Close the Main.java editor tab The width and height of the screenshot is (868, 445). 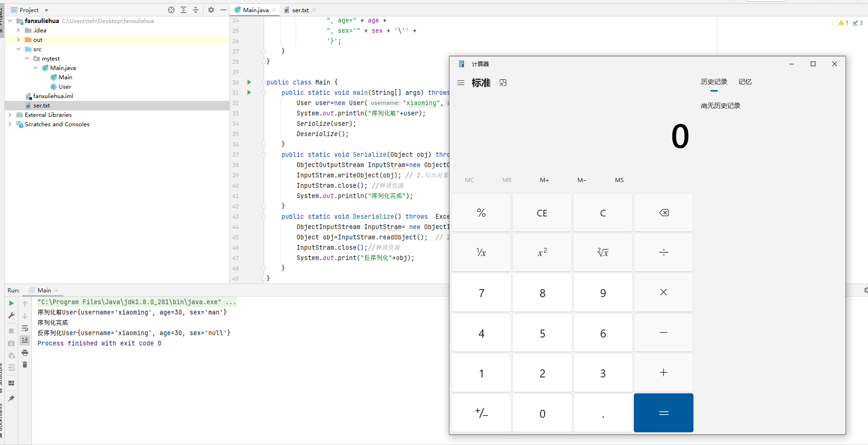pyautogui.click(x=274, y=10)
